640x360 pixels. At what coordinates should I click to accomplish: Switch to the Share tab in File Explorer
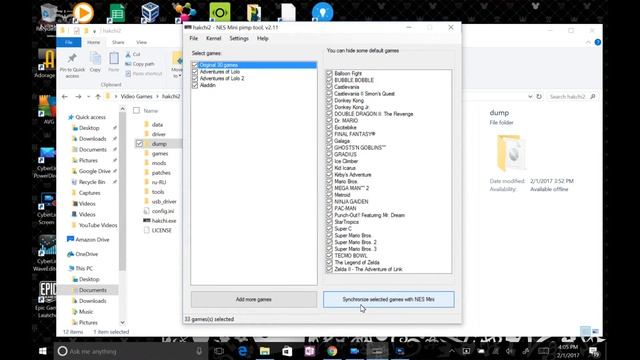tap(118, 42)
